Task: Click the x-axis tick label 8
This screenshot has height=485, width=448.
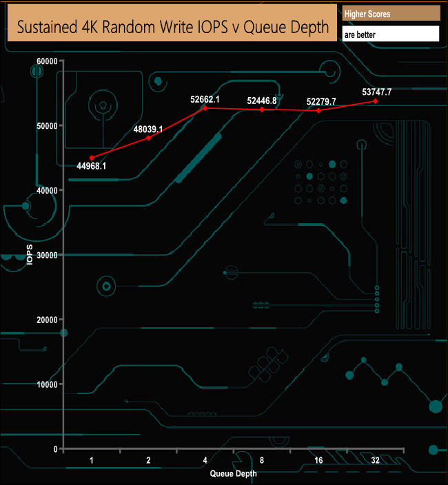Action: click(262, 460)
